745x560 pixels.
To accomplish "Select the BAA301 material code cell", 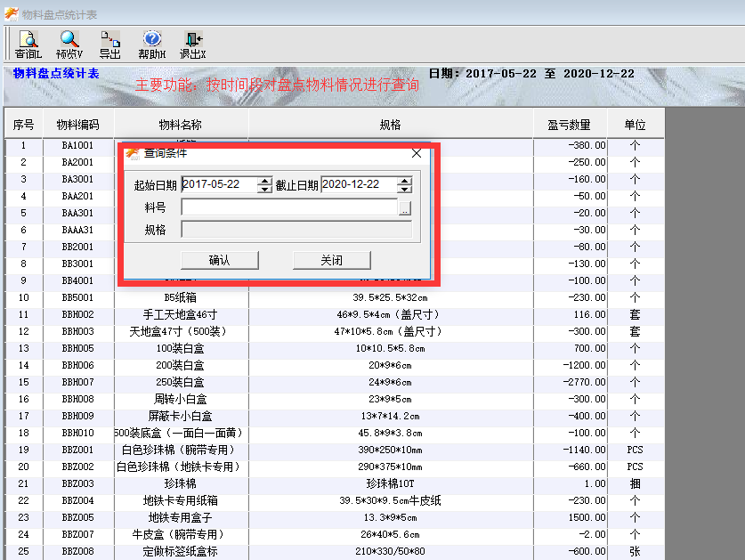I will (78, 213).
